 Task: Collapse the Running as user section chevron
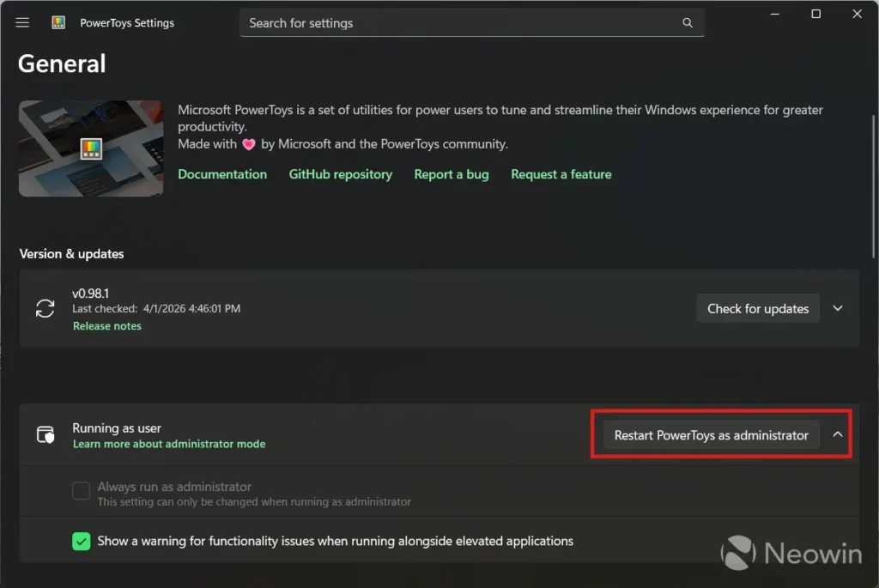[838, 434]
